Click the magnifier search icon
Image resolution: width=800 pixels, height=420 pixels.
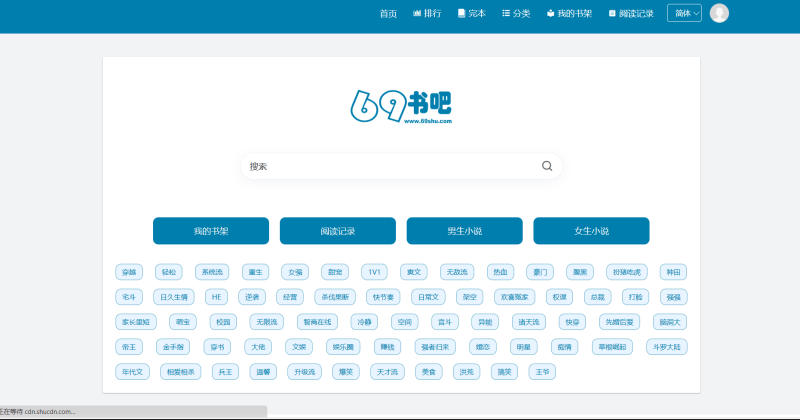pos(547,166)
